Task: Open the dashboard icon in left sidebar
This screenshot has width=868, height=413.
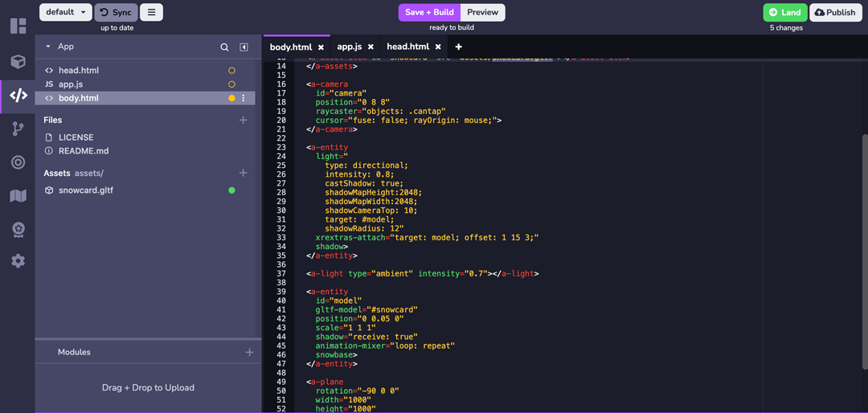Action: [18, 26]
